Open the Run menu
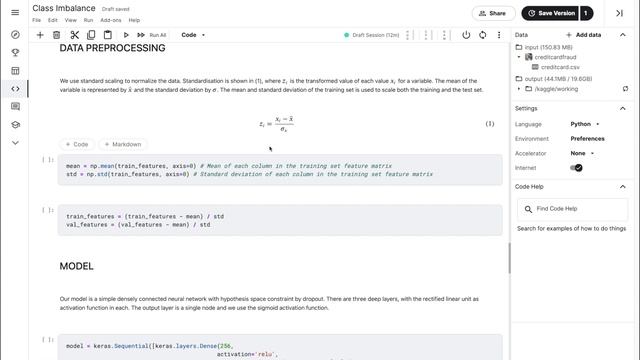This screenshot has height=360, width=640. [x=88, y=20]
